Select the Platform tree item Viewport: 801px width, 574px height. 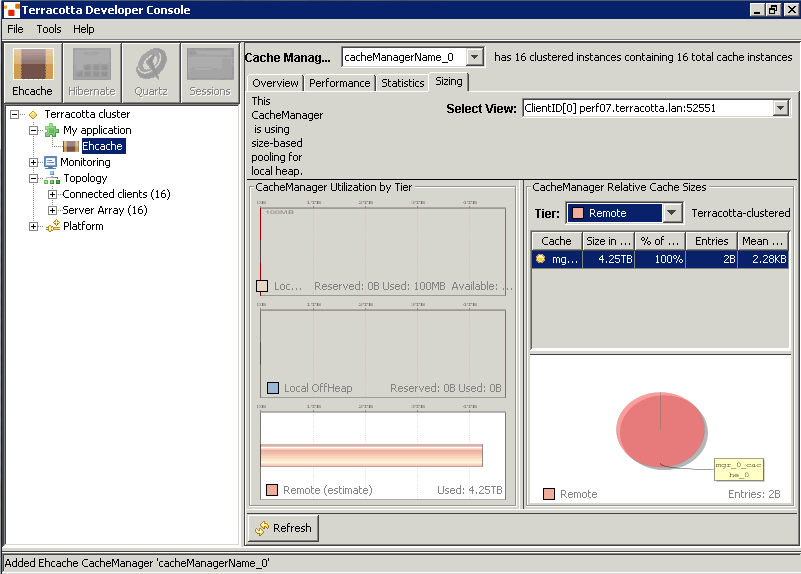[x=83, y=226]
